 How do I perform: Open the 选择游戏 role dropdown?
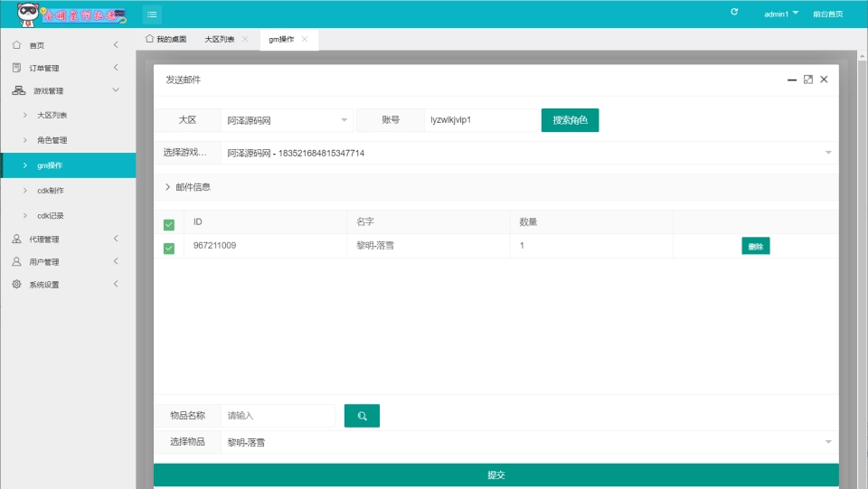[x=530, y=154]
